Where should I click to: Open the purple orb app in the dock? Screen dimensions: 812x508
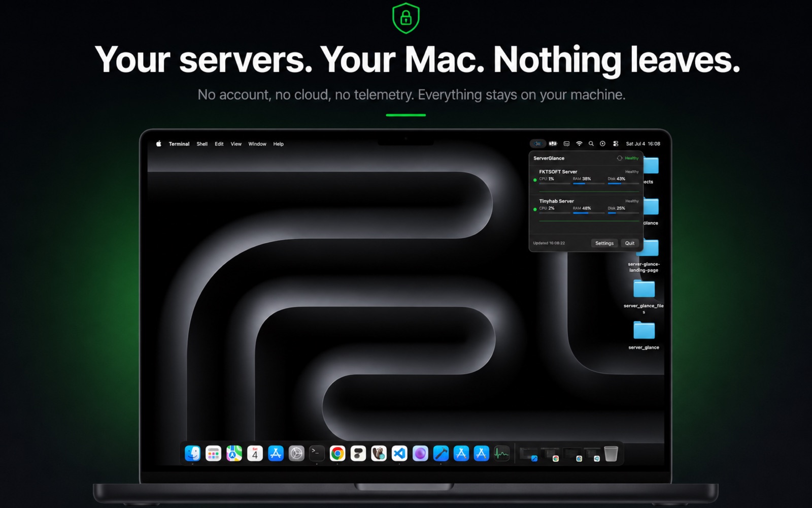point(420,453)
